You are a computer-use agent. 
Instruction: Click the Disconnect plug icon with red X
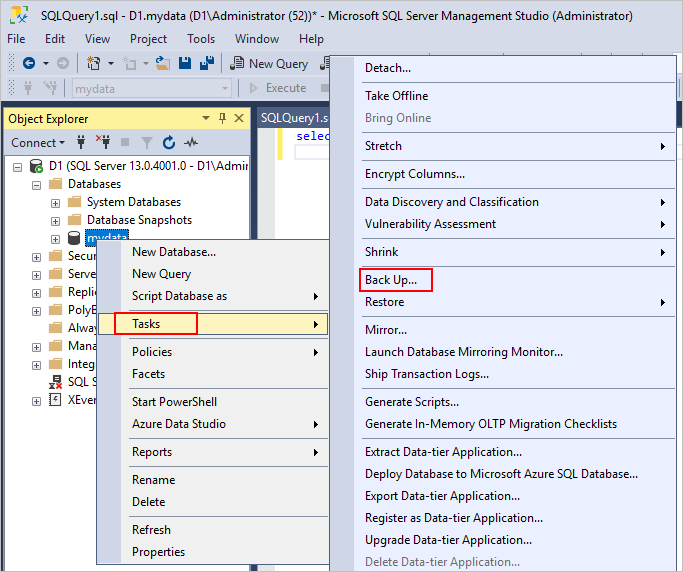pos(103,142)
